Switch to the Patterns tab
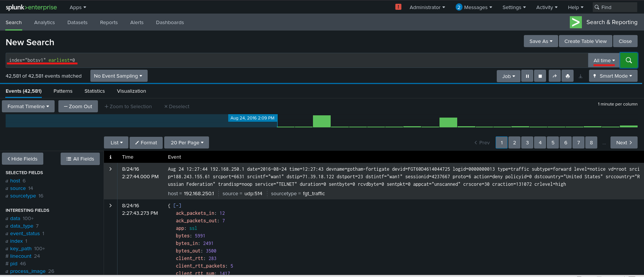Image resolution: width=644 pixels, height=277 pixels. (x=63, y=91)
